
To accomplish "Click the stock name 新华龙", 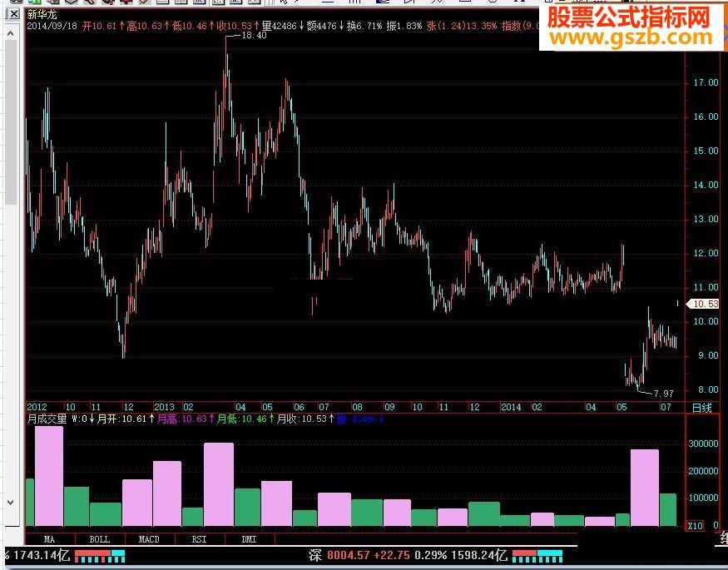I will coord(42,14).
